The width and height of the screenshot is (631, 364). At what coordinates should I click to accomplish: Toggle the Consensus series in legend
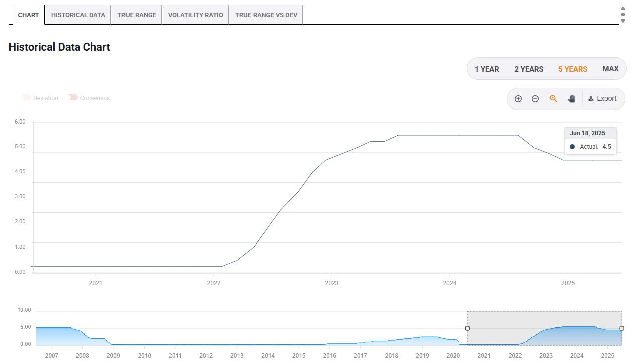coord(89,98)
